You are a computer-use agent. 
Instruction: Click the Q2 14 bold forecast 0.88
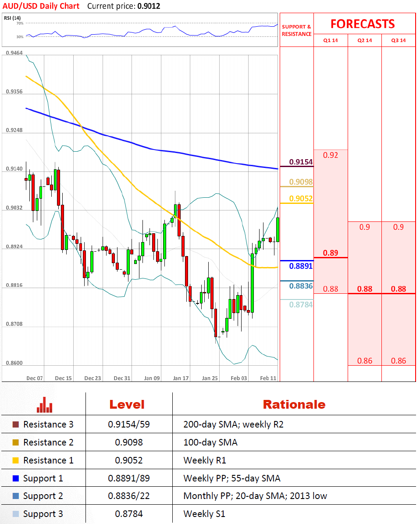pos(364,289)
